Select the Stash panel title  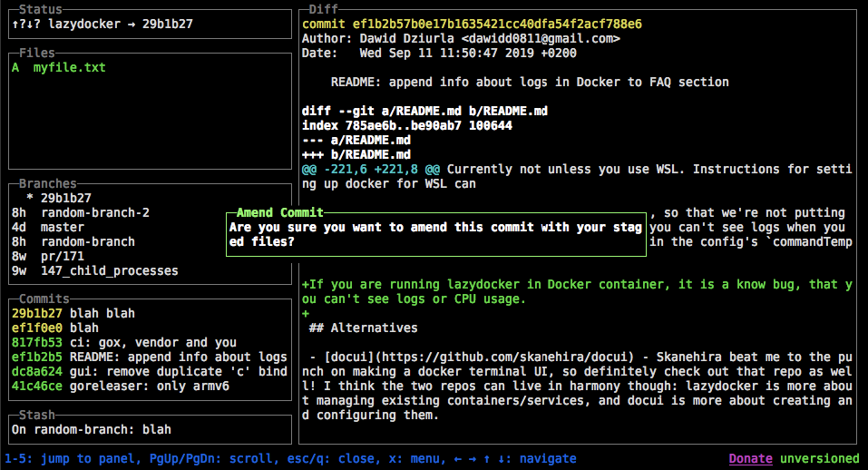[x=36, y=415]
